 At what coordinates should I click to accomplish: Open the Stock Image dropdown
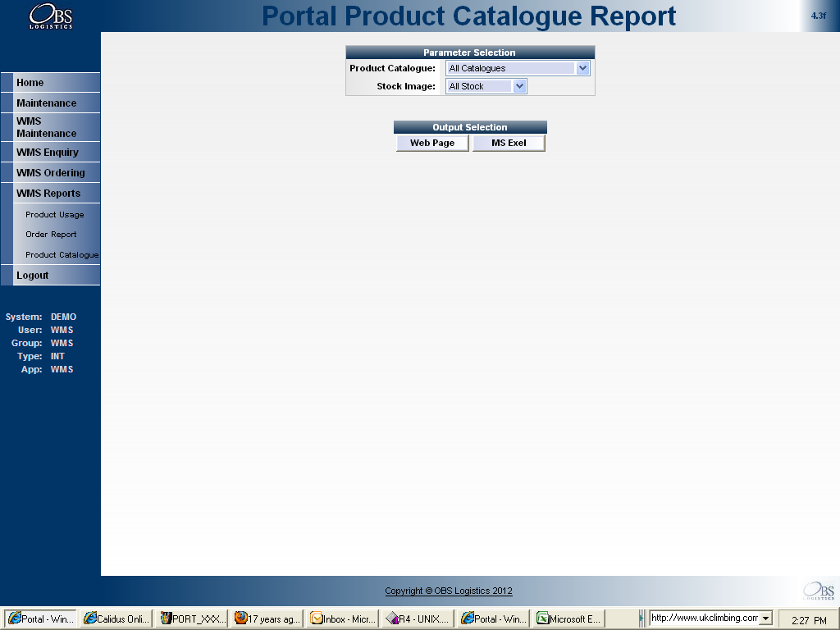(x=486, y=86)
